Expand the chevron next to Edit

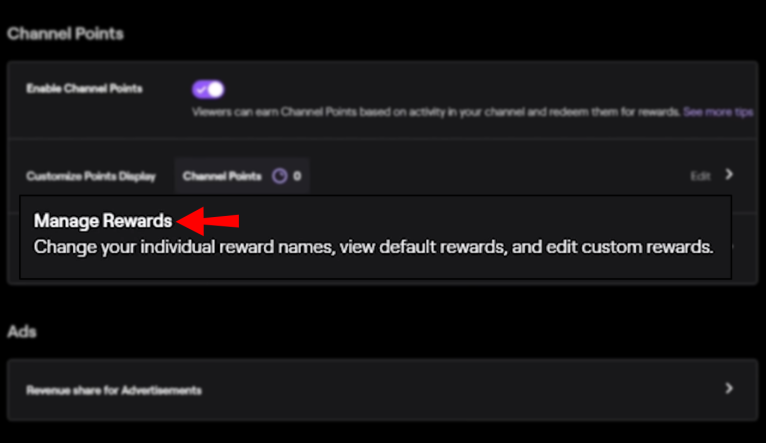(x=729, y=174)
